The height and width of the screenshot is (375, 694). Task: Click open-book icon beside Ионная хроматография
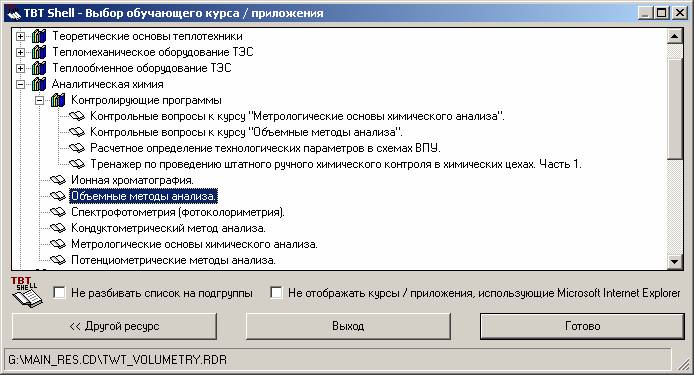coord(58,180)
